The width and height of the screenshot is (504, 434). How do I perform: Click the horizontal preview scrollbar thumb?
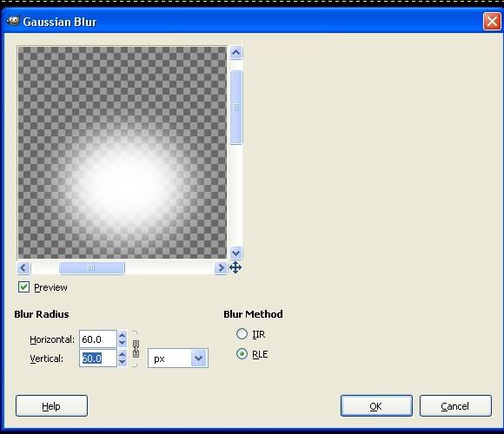point(91,267)
